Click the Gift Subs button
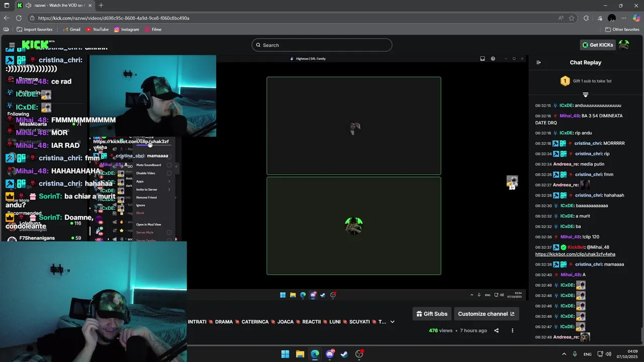Viewport: 644px width, 362px height. tap(432, 314)
